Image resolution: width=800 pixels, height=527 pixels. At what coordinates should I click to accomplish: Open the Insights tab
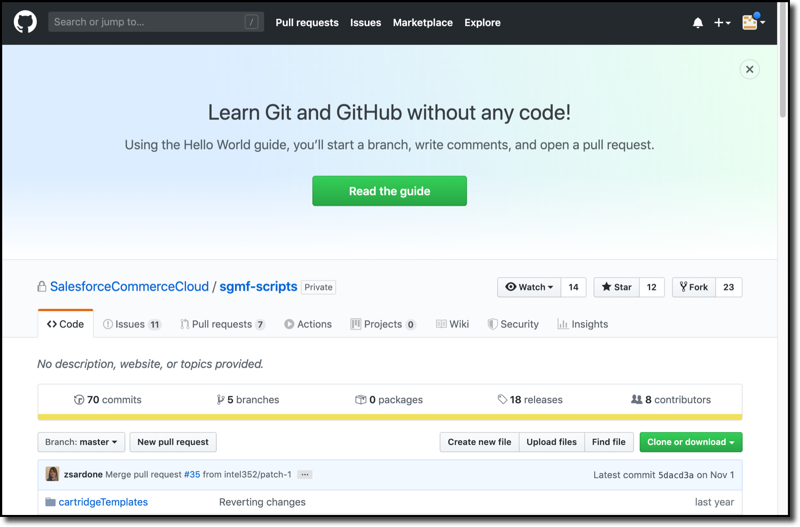tap(583, 324)
